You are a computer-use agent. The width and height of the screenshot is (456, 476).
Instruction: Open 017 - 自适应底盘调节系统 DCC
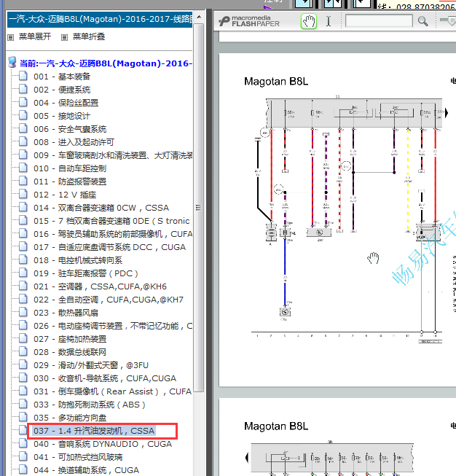click(x=109, y=247)
